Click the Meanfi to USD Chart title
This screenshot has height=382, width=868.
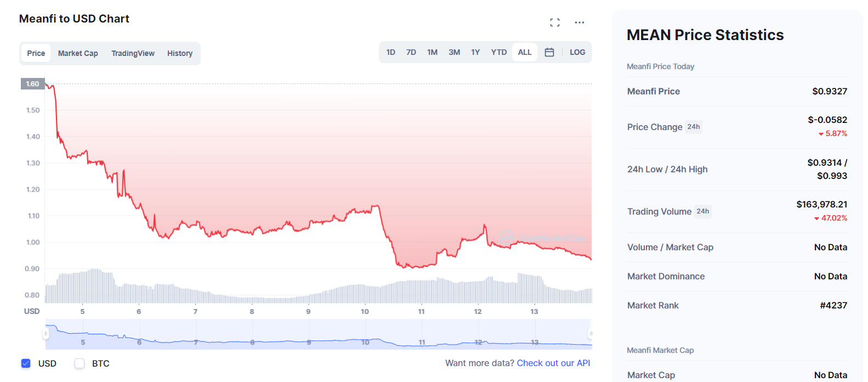[74, 19]
